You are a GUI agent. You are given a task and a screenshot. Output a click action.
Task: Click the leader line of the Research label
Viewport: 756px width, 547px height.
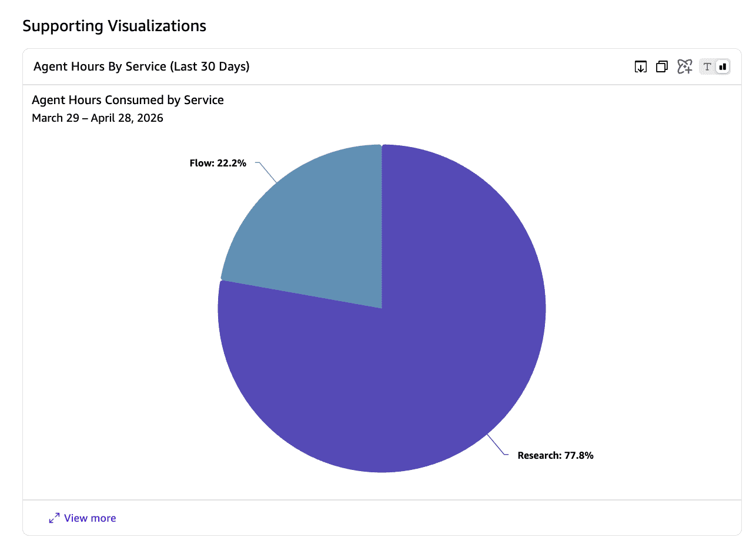coord(496,445)
